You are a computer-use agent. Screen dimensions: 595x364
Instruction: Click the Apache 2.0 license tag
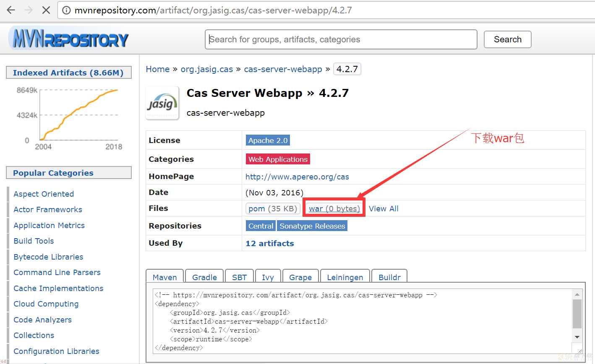[268, 140]
